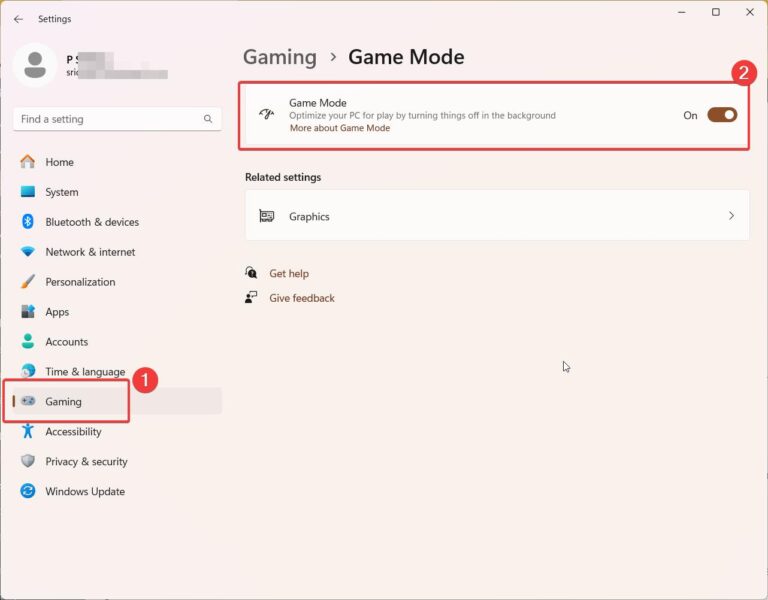This screenshot has width=768, height=600.
Task: Open Bluetooth & devices settings
Action: pyautogui.click(x=117, y=222)
